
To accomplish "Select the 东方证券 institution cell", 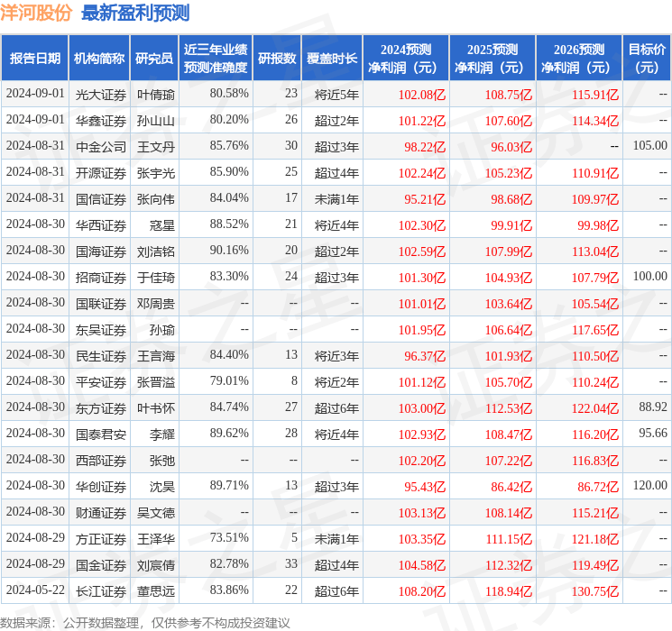I will click(x=101, y=408).
